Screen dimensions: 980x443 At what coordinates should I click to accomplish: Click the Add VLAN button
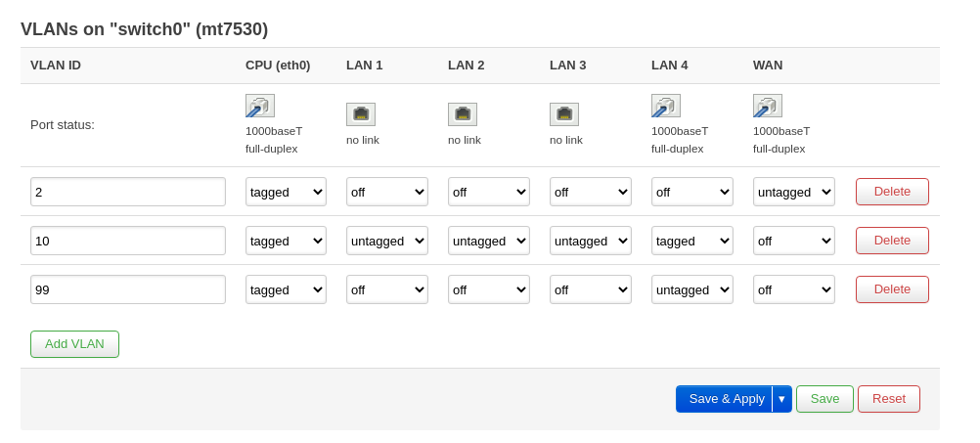coord(74,344)
